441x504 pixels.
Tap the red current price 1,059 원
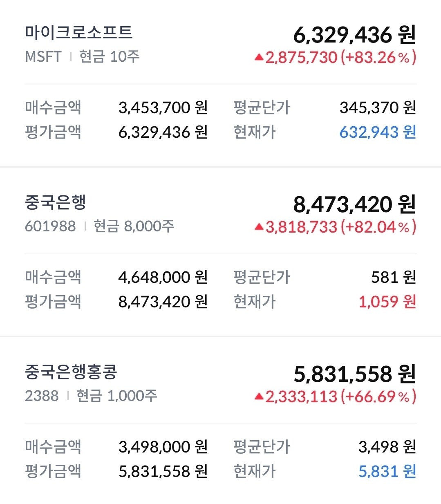click(x=387, y=302)
